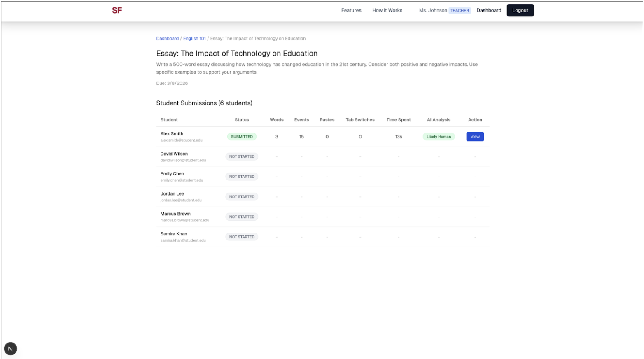The height and width of the screenshot is (359, 644).
Task: Click Alex Smith's word count 3
Action: (x=277, y=137)
